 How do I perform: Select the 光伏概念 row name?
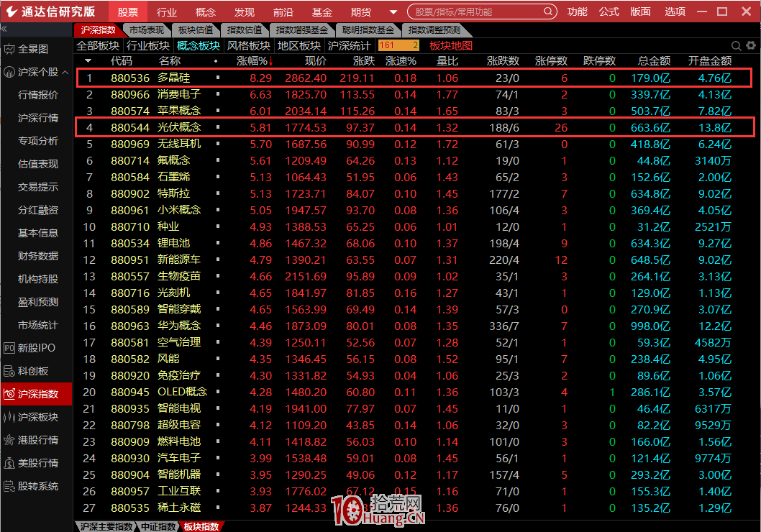tap(179, 127)
